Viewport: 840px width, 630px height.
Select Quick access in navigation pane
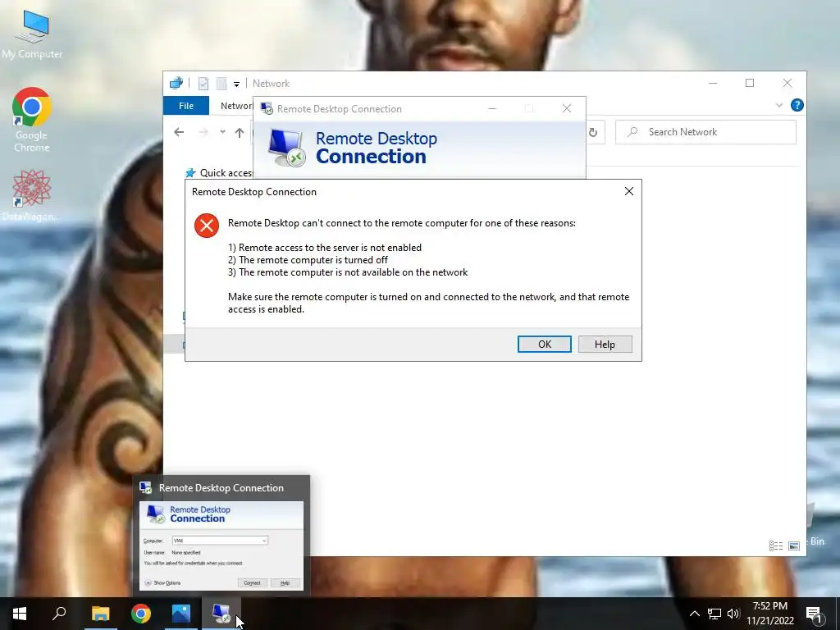(220, 172)
